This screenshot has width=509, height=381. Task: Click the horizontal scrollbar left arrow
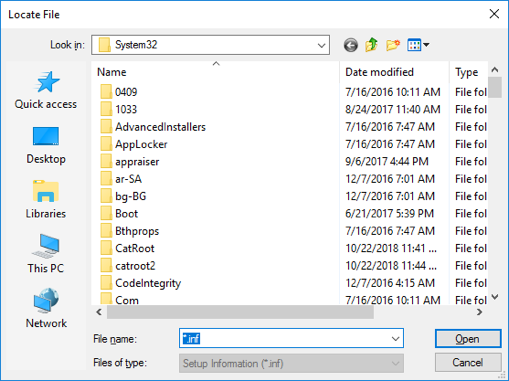[x=99, y=312]
